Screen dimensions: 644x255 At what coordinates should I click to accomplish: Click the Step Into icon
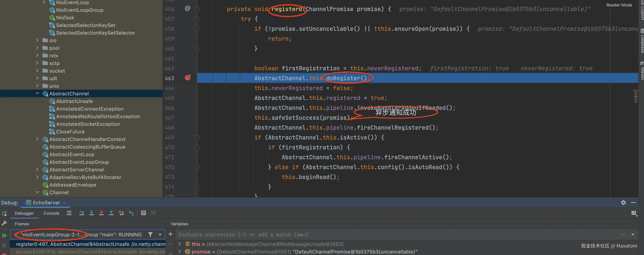[x=92, y=213]
